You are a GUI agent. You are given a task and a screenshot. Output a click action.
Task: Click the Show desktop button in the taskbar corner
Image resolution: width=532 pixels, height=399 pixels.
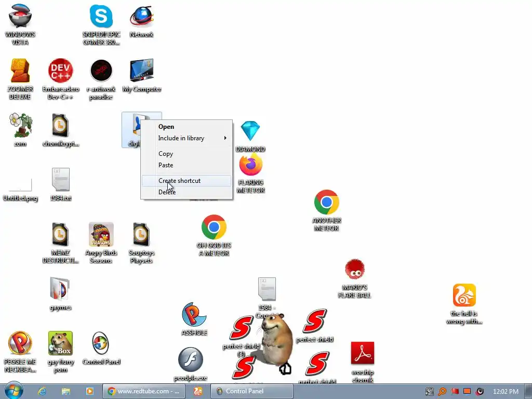(528, 391)
